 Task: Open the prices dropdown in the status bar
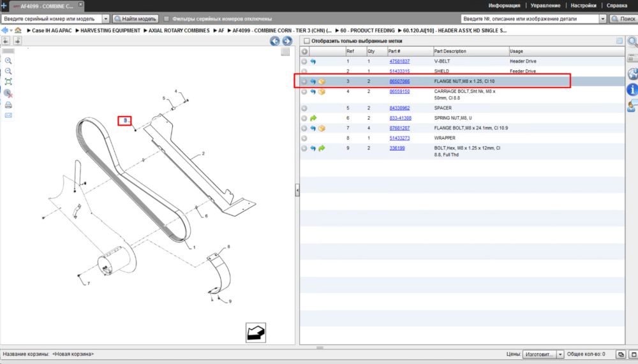pyautogui.click(x=560, y=354)
